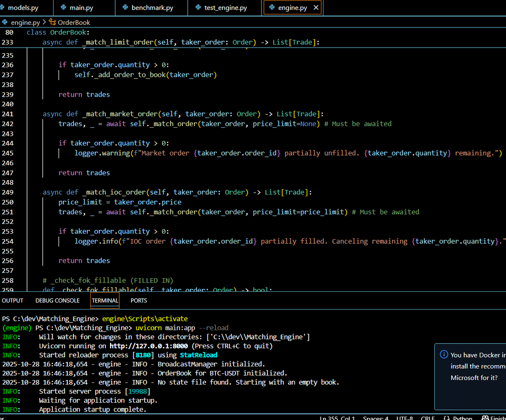Viewport: 506px width, 420px height.
Task: Change file encoding UTF-8 in status bar
Action: pos(405,418)
